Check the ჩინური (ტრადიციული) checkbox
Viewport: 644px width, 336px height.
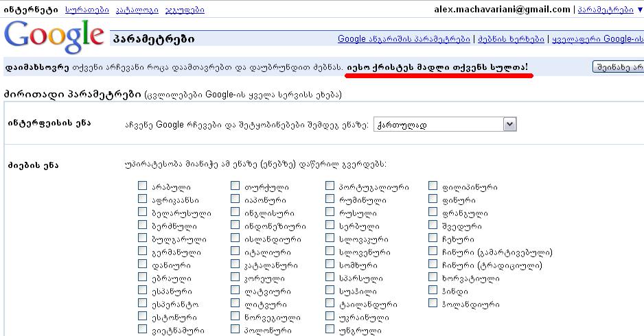433,264
